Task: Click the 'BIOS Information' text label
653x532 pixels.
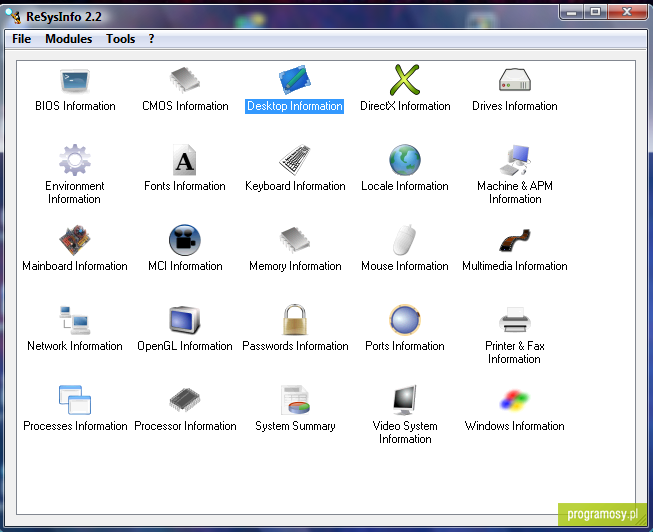Action: click(x=75, y=106)
